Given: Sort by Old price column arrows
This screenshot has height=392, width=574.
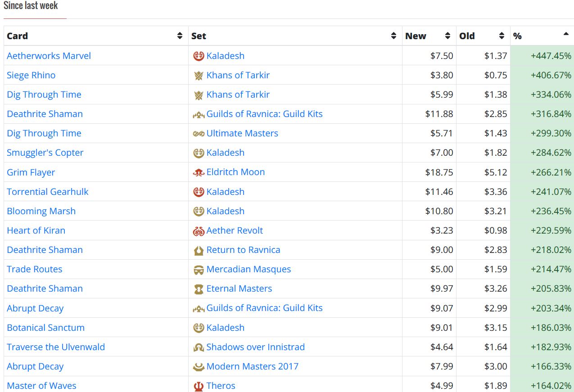Looking at the screenshot, I should pyautogui.click(x=502, y=36).
